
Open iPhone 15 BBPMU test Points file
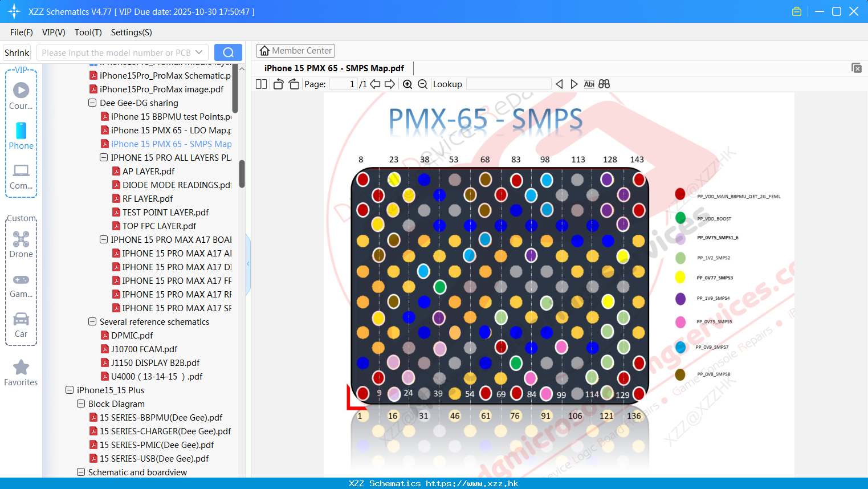click(x=166, y=117)
